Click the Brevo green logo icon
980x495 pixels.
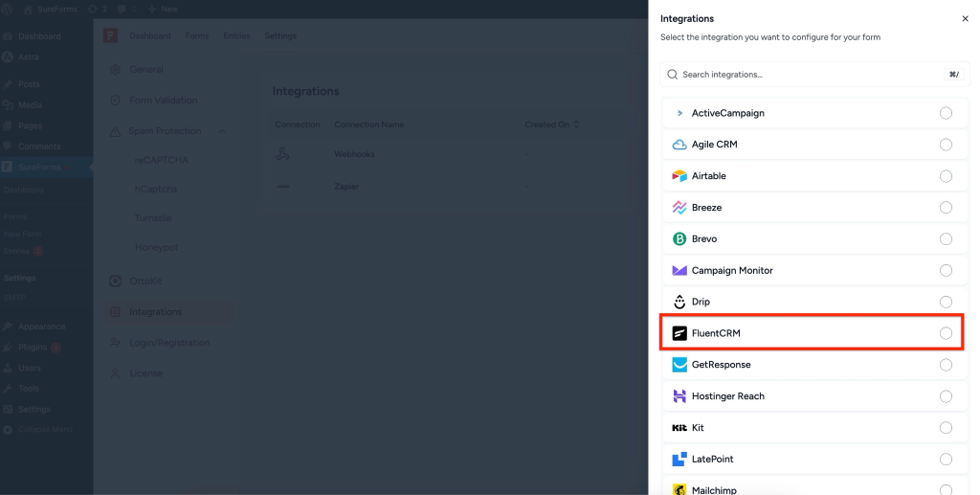coord(679,238)
